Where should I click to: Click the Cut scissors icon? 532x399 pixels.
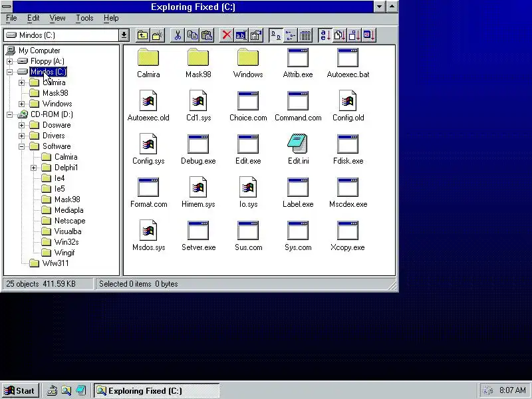[178, 35]
